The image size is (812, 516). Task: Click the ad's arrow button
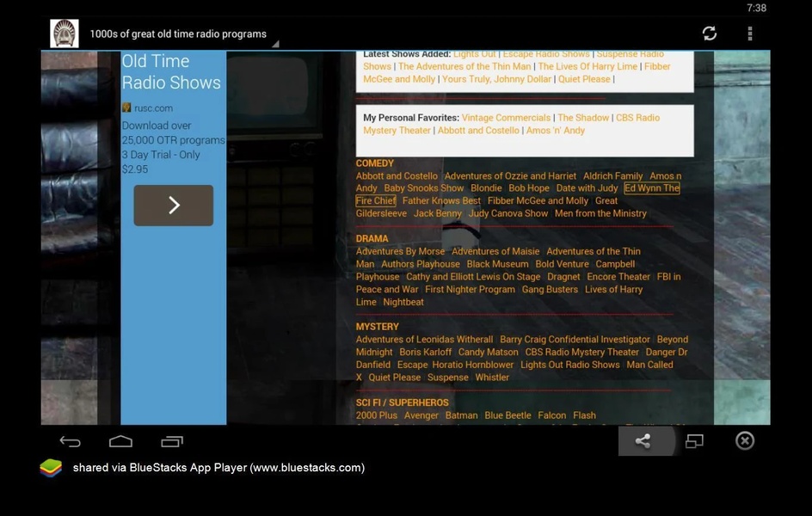coord(174,206)
